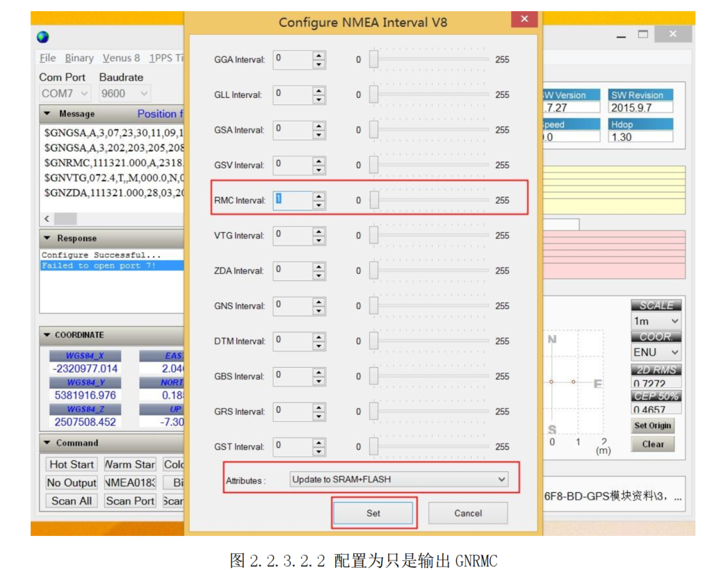Click the Hot Start button
The width and height of the screenshot is (728, 570).
tap(72, 464)
